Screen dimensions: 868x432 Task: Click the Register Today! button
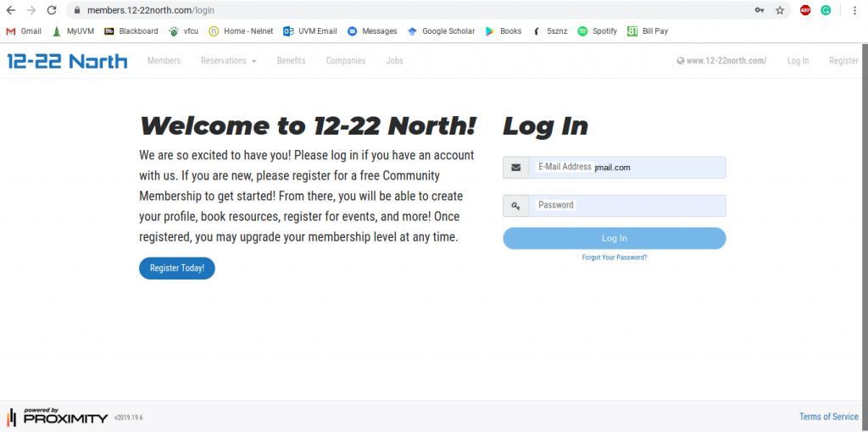click(x=177, y=269)
